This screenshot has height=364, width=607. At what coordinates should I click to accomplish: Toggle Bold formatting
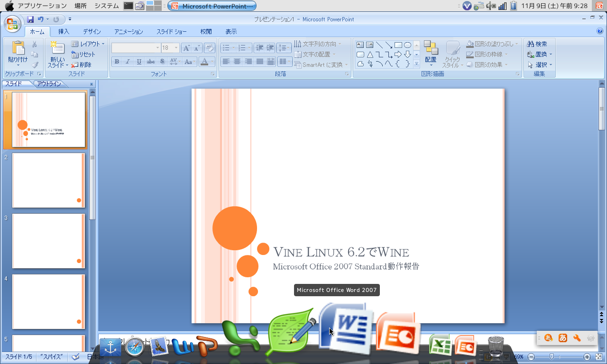pyautogui.click(x=117, y=62)
